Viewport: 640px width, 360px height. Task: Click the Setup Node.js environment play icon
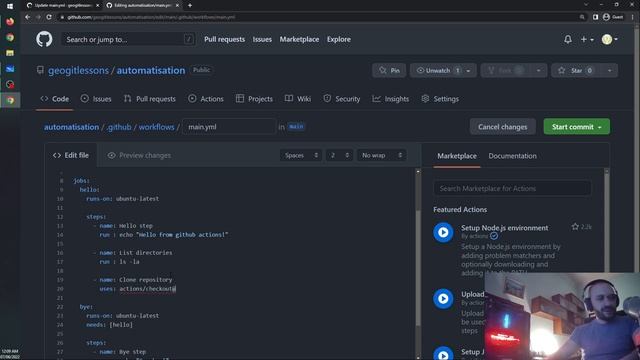coord(443,232)
